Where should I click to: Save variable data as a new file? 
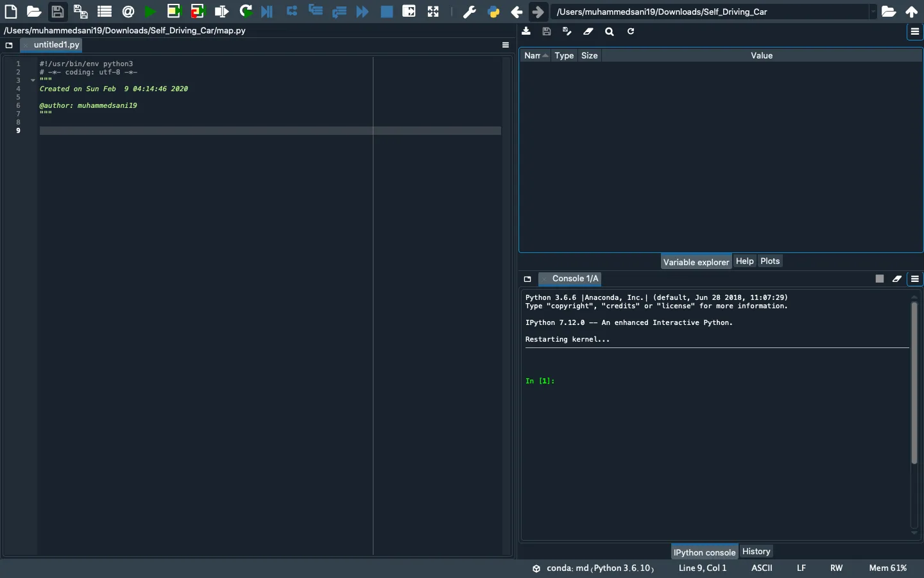click(567, 31)
